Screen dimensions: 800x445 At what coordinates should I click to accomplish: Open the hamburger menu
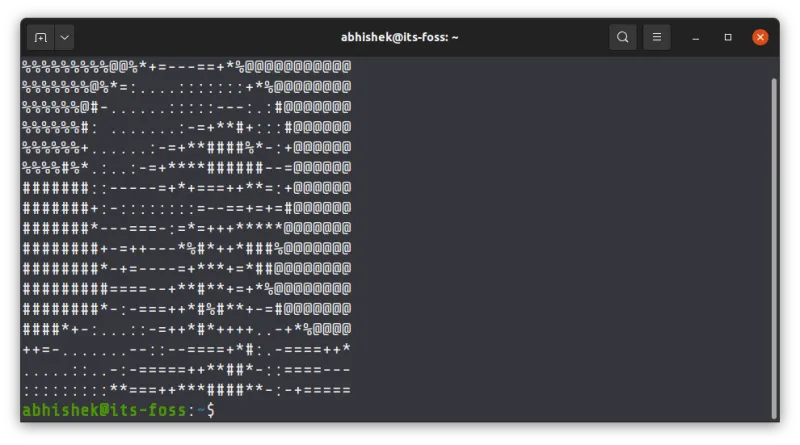click(x=657, y=38)
